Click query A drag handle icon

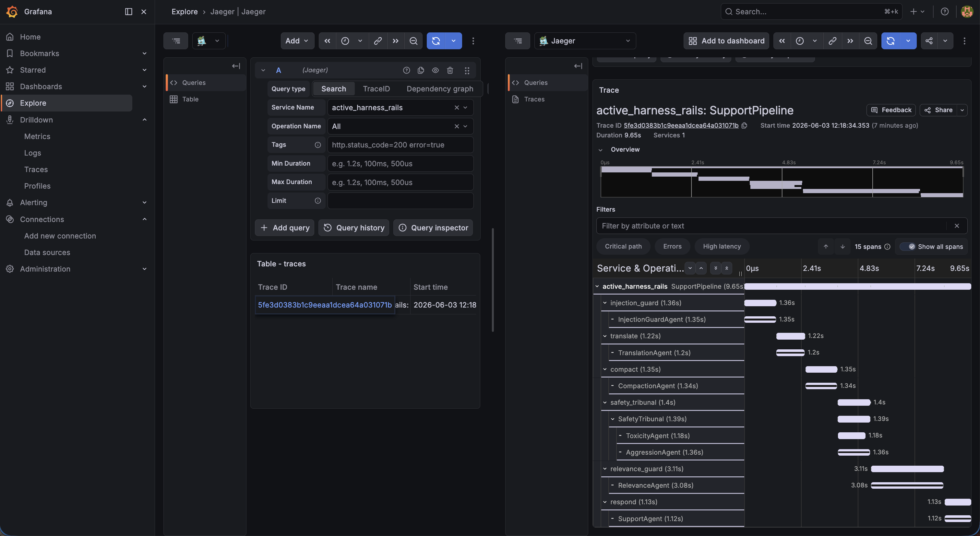[x=467, y=70]
